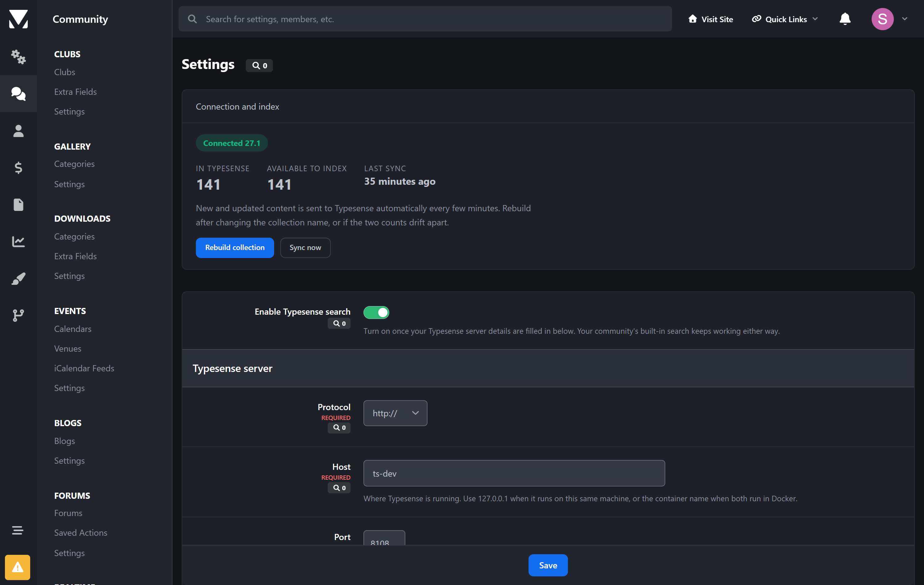Click the search badge beside Settings heading
Screen dimensions: 924x585
(x=259, y=66)
